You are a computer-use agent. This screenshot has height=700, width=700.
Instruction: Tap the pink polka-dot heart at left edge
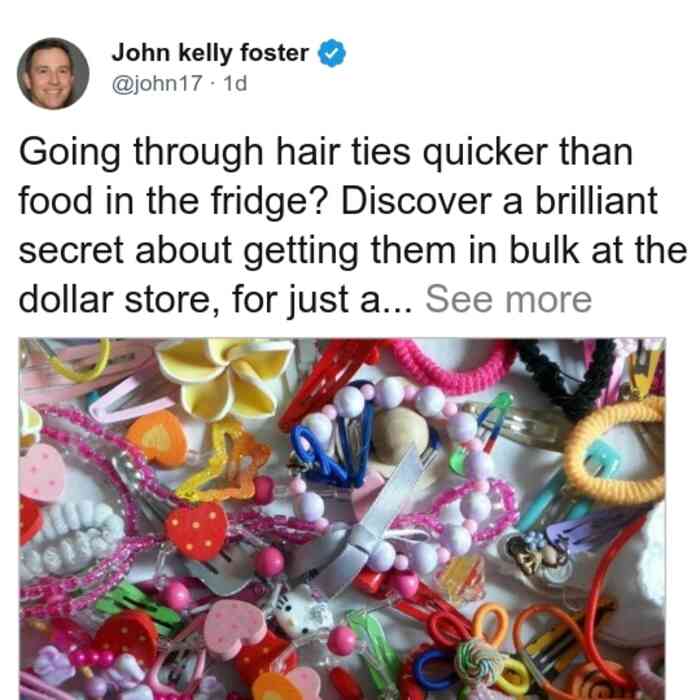(41, 473)
